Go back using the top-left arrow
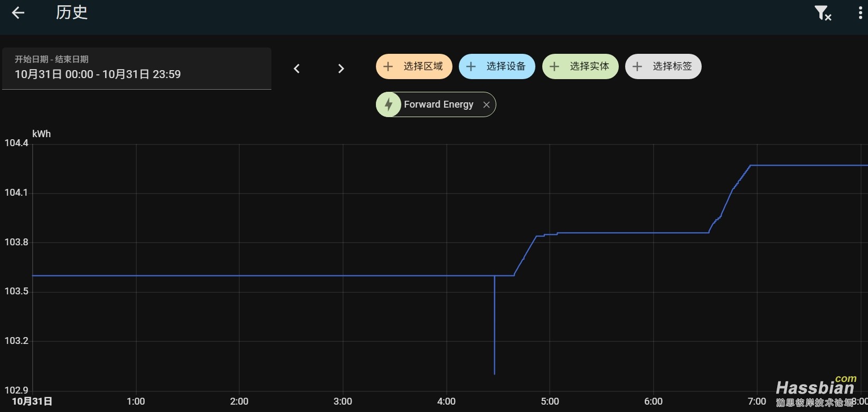868x412 pixels. (x=18, y=13)
